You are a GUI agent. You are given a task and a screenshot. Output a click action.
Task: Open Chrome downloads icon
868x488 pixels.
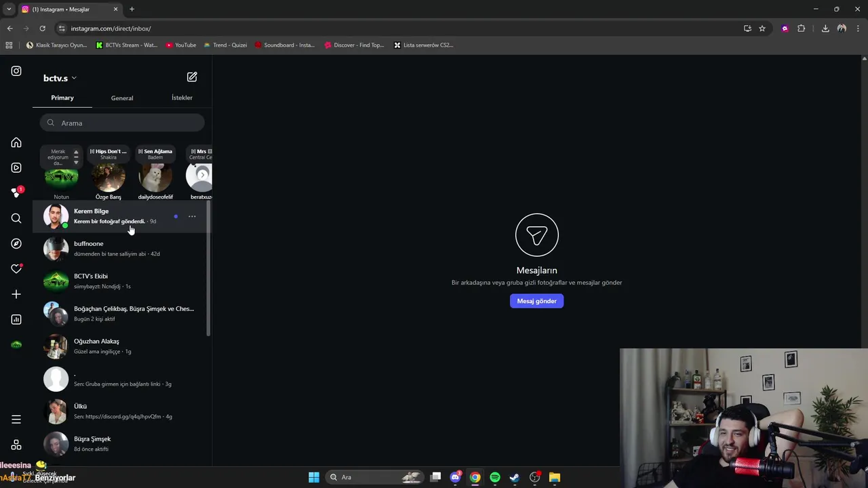825,28
